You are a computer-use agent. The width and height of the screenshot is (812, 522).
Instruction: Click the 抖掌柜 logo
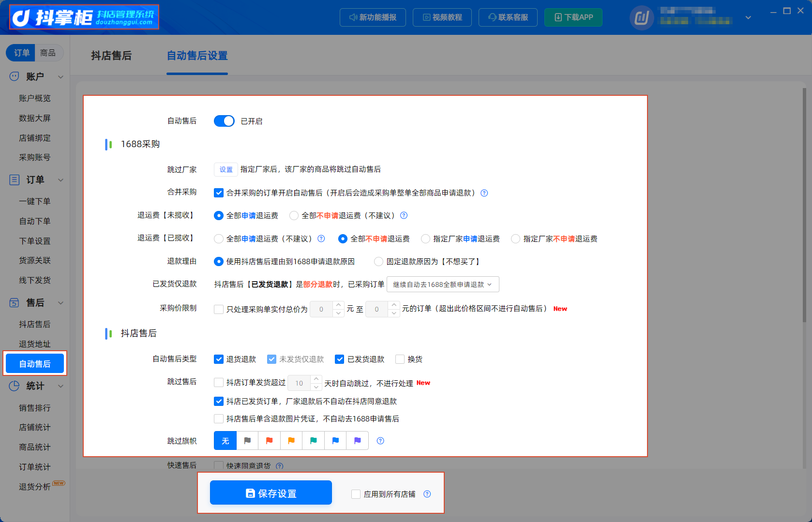click(84, 17)
